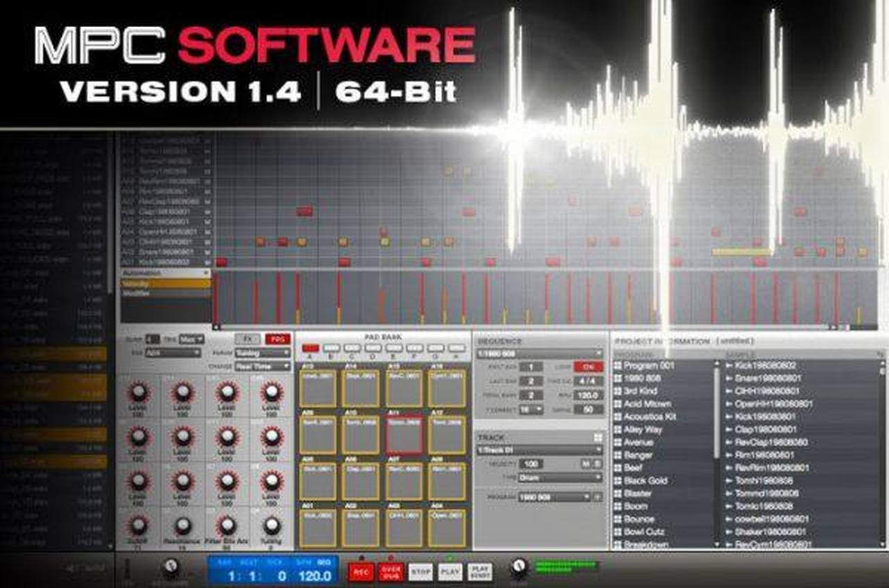This screenshot has width=889, height=588.
Task: Click the grid icon in the Track header
Action: 597,437
